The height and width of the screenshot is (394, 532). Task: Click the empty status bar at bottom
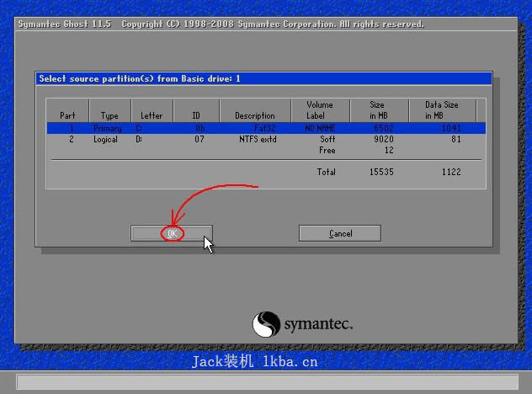coord(268,382)
